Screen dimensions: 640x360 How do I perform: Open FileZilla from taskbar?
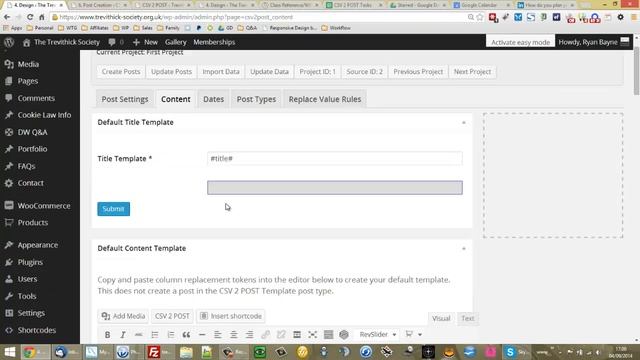coord(153,352)
